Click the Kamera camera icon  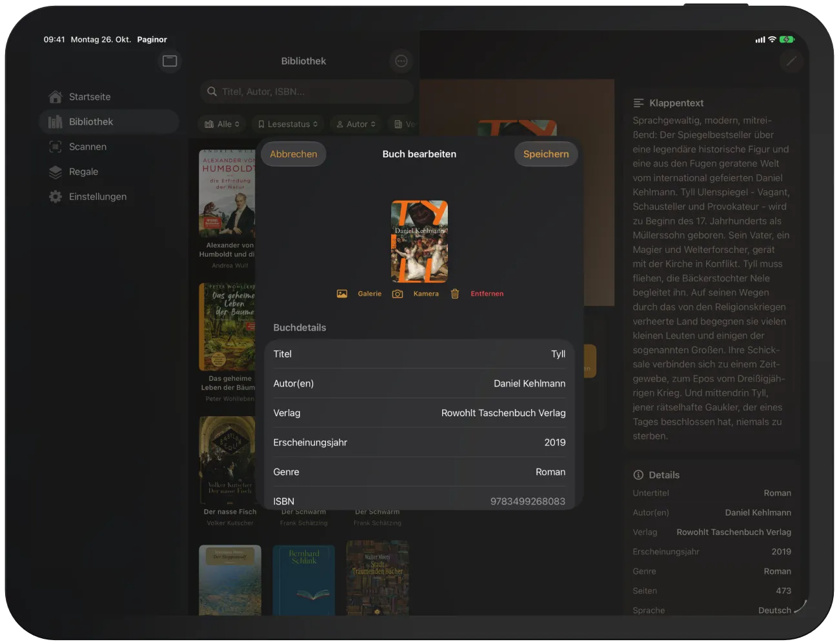coord(398,294)
